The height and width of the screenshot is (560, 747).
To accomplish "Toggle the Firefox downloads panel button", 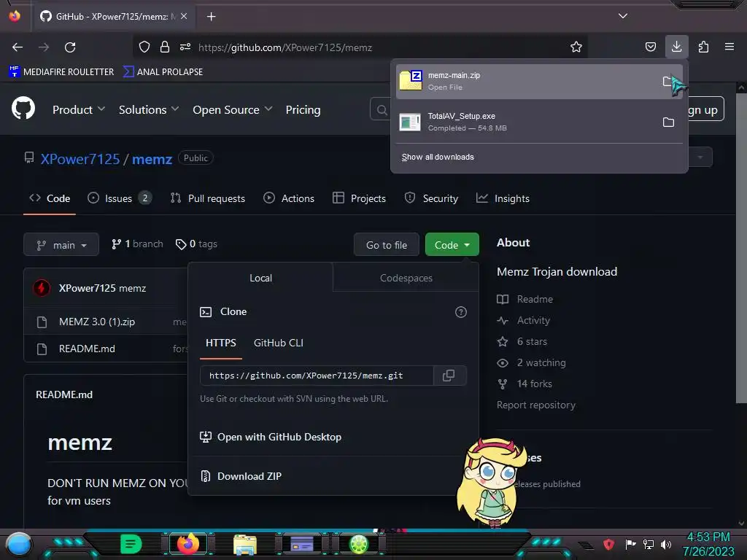I will point(676,47).
